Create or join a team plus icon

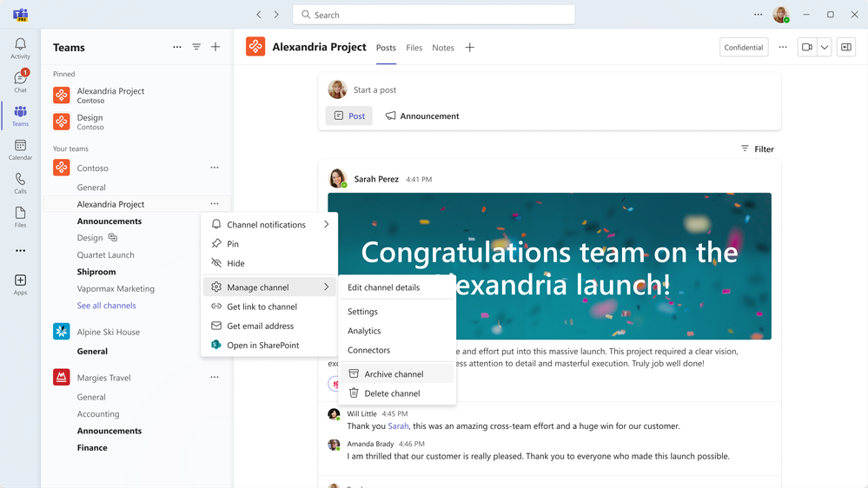[x=215, y=47]
